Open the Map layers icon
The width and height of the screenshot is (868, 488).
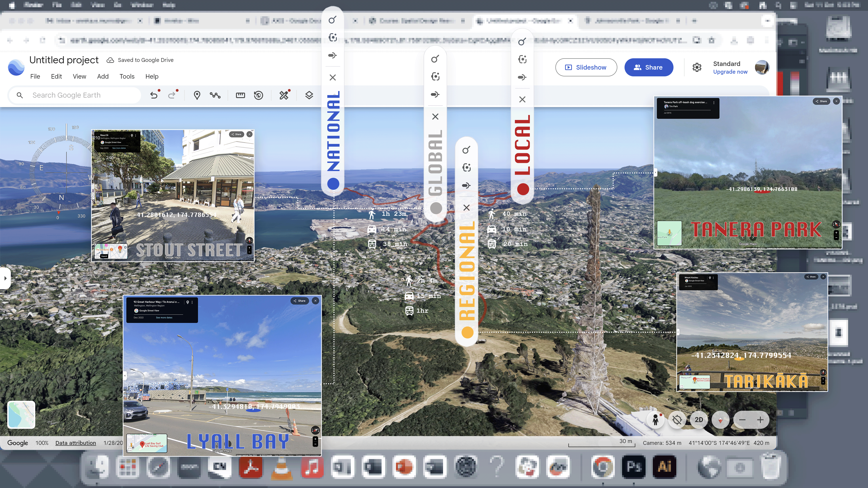pyautogui.click(x=309, y=95)
